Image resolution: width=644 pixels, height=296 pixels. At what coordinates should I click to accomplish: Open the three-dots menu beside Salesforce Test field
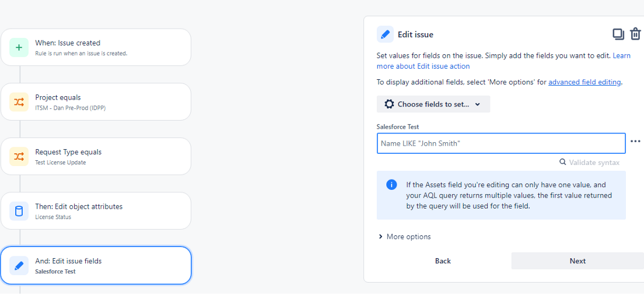[635, 141]
